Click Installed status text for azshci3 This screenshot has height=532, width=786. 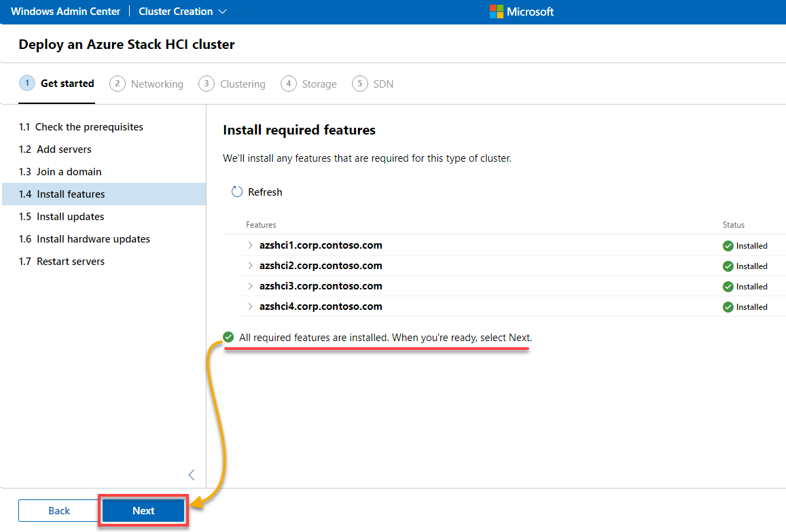pyautogui.click(x=751, y=287)
